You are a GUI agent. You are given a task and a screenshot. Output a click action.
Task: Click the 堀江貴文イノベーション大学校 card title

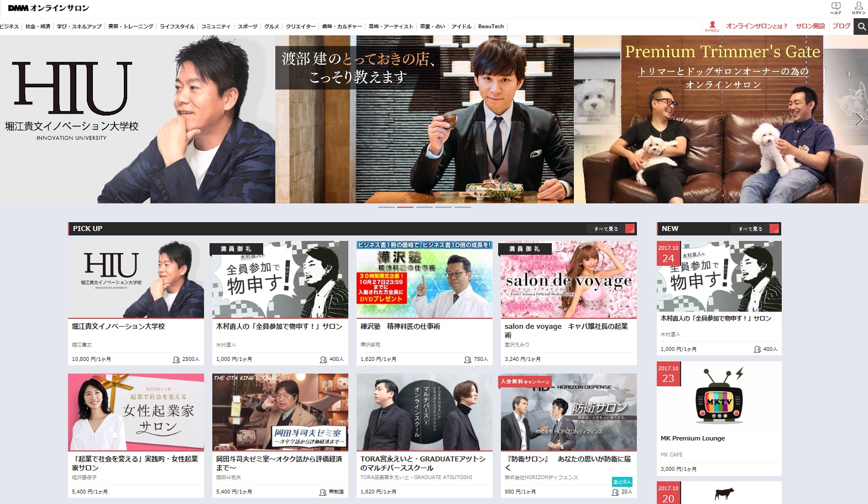click(118, 327)
